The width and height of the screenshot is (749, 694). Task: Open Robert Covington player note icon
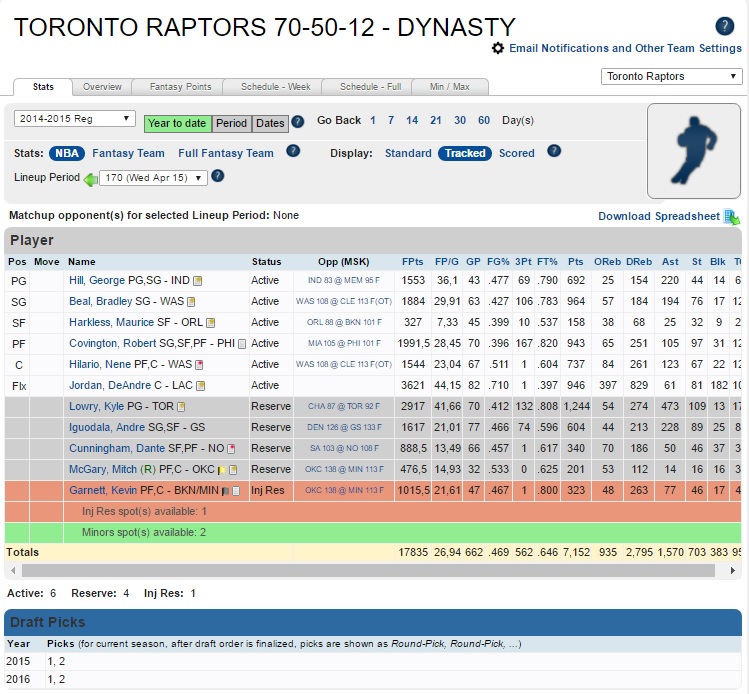[x=242, y=344]
